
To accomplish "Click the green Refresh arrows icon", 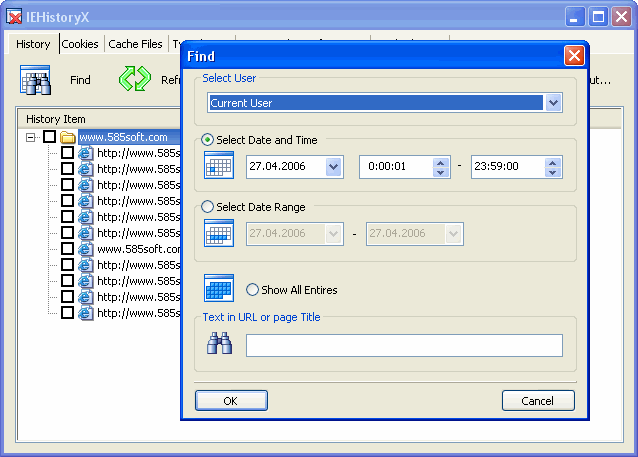I will 135,79.
